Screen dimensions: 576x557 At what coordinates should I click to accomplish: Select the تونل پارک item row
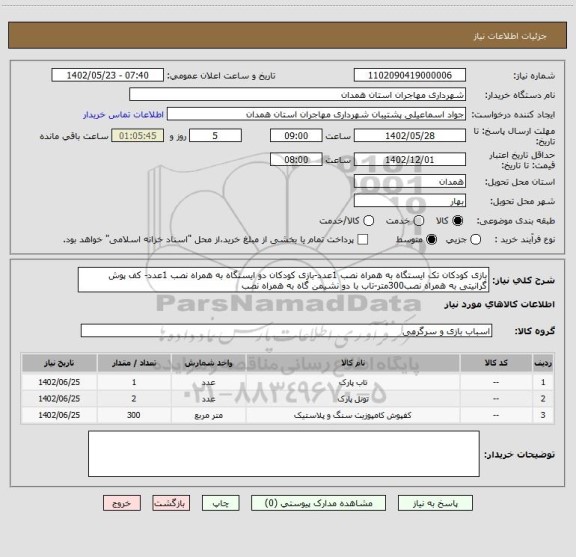287,399
